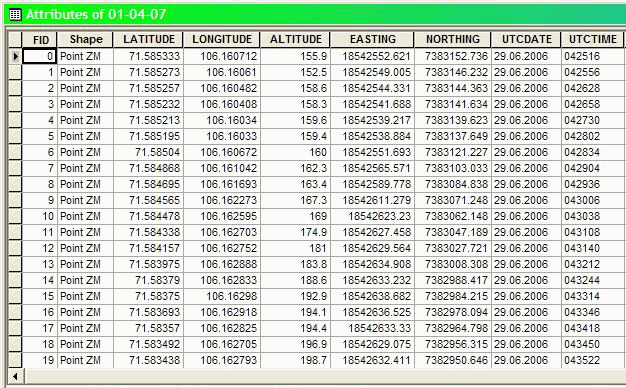
Task: Click altitude value 181
Action: [318, 248]
